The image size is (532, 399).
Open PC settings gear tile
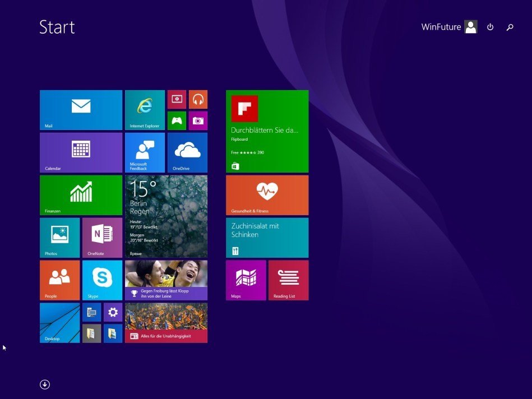(x=113, y=312)
